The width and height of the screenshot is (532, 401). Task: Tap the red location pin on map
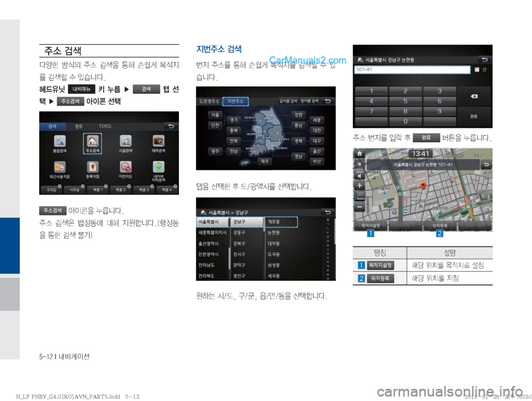pyautogui.click(x=423, y=186)
